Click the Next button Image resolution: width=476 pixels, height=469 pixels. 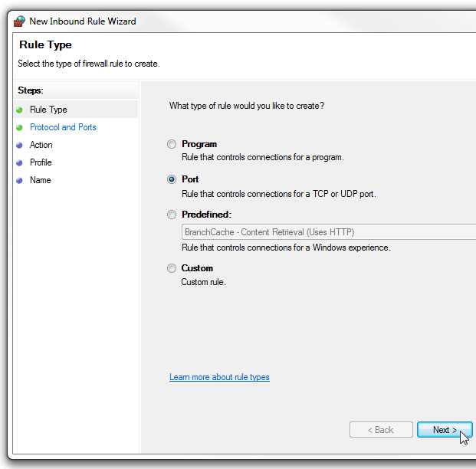click(445, 430)
